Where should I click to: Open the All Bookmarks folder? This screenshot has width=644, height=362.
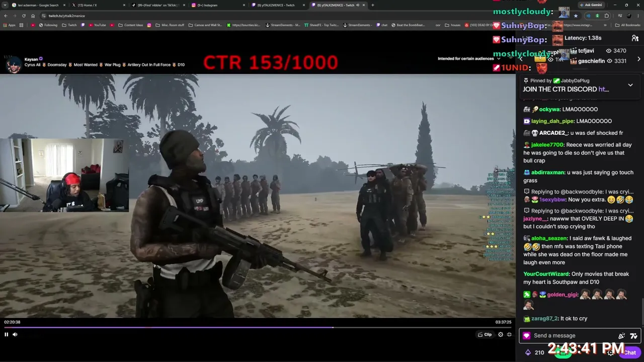[627, 25]
